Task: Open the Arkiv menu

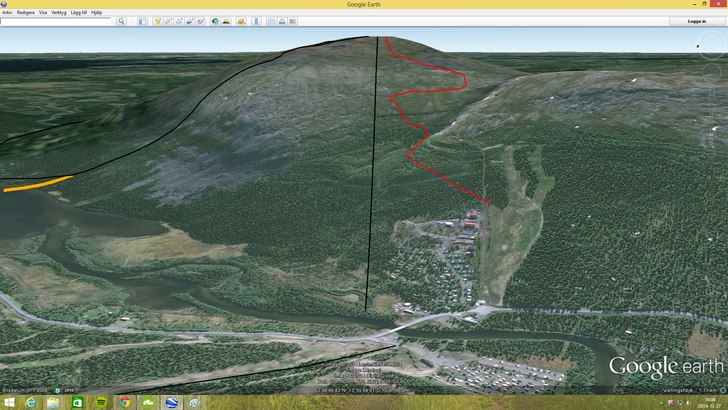Action: [x=7, y=12]
